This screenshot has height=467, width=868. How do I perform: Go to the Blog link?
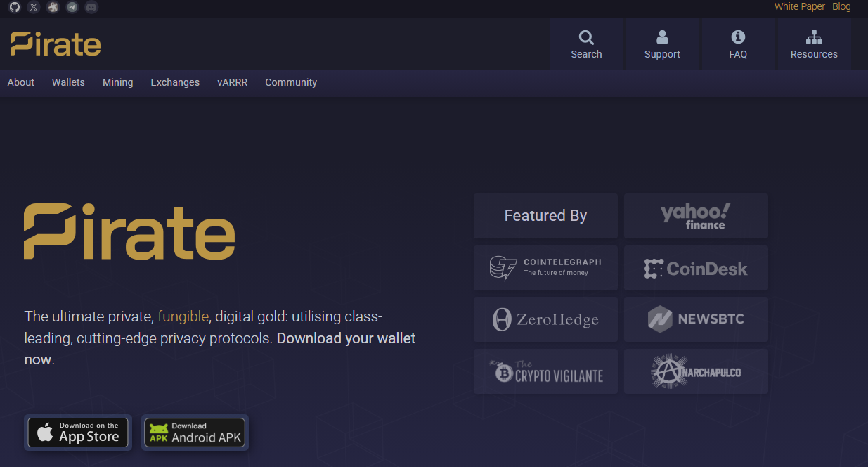pyautogui.click(x=841, y=6)
